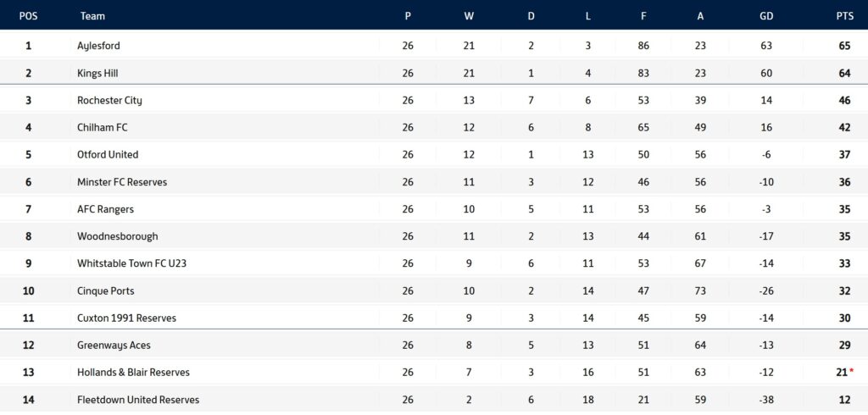
Task: Click the red asterisk beside Hollands & Blair points
Action: [x=851, y=370]
